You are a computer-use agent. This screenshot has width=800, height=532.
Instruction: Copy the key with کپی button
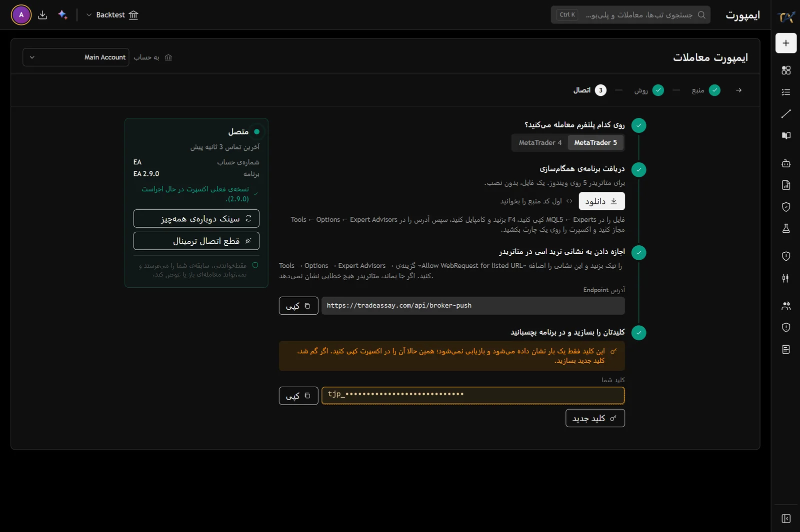point(298,396)
